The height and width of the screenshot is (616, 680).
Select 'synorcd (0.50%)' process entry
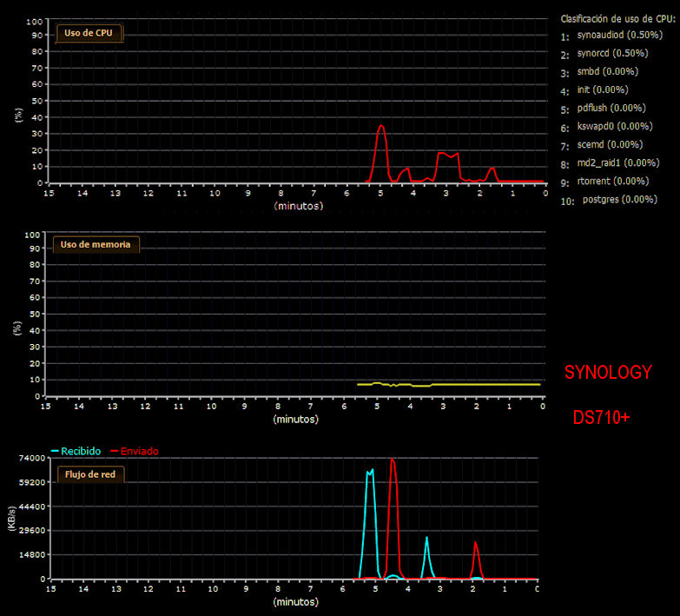click(612, 53)
